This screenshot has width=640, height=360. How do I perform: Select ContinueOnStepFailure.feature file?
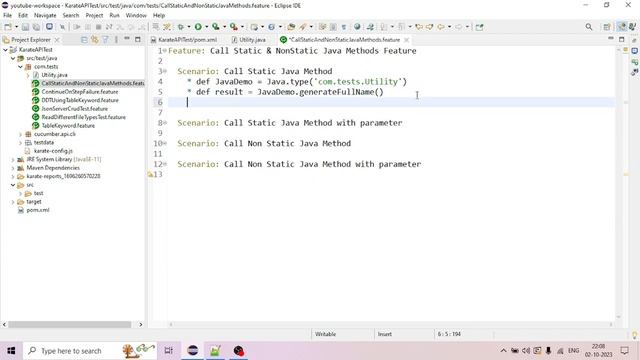(x=80, y=92)
